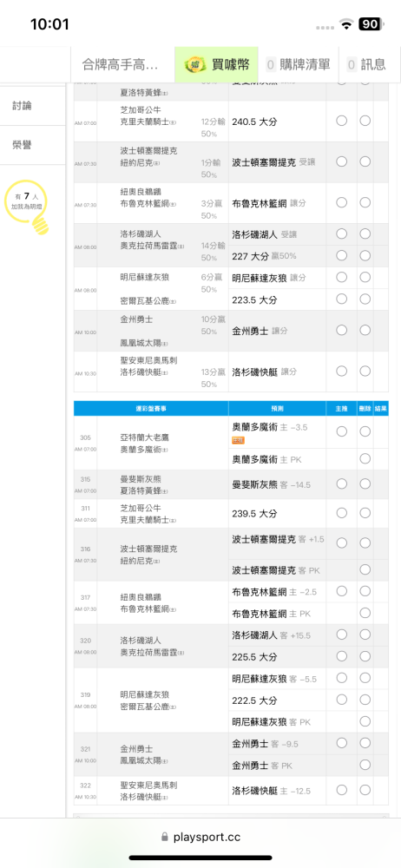
Task: Tap the battery level indicator
Action: [x=370, y=24]
